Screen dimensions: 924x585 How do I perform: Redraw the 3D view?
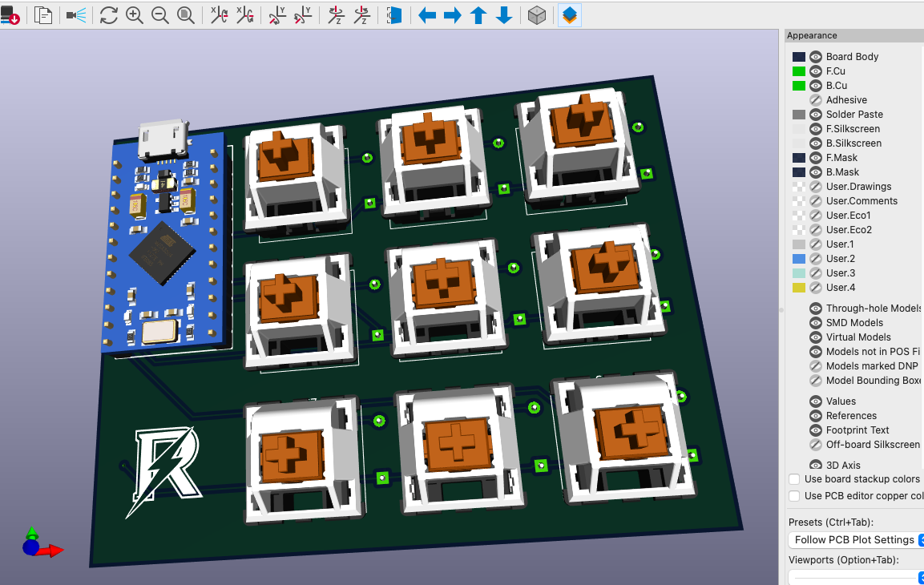[x=108, y=14]
